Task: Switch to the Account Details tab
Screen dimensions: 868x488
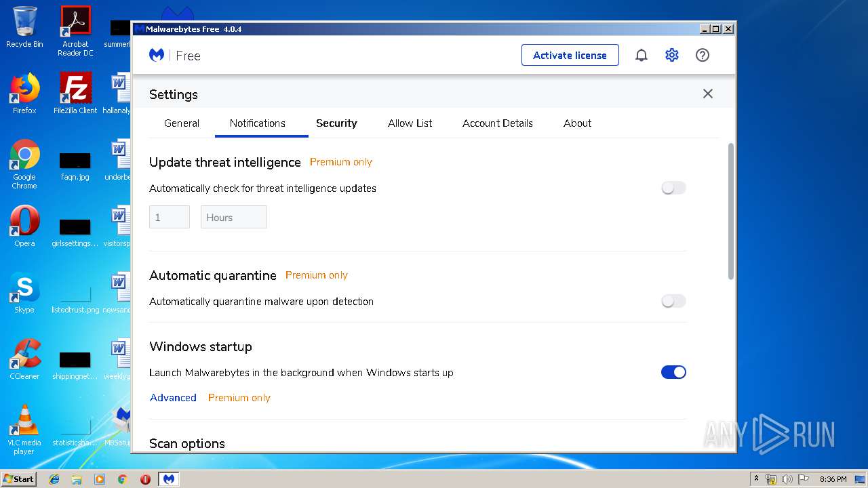Action: pos(498,123)
